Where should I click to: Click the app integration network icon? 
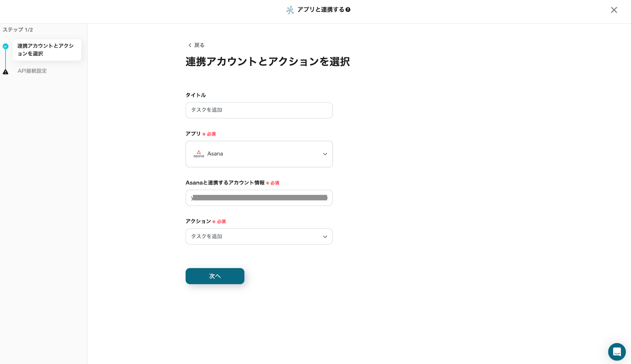pos(290,10)
